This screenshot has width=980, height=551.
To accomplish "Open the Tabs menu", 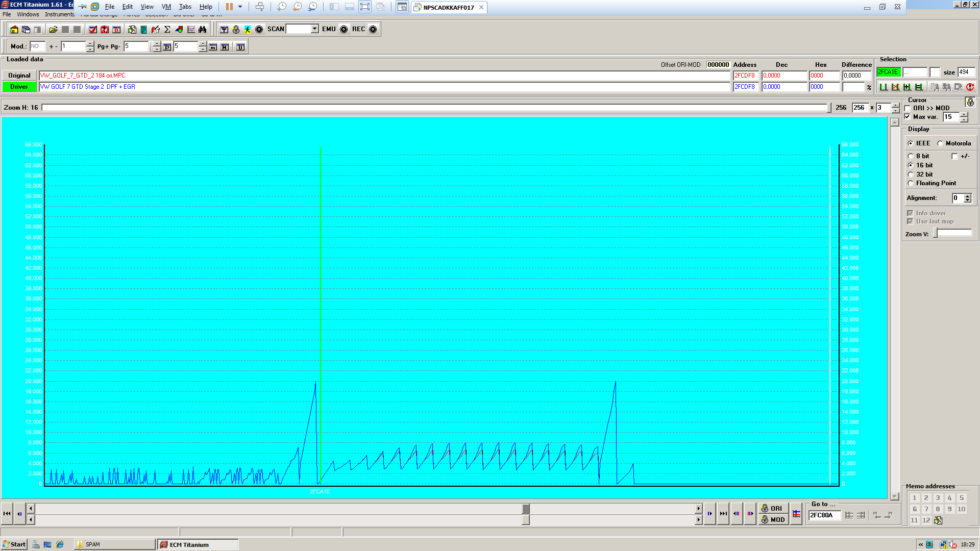I will click(x=185, y=7).
